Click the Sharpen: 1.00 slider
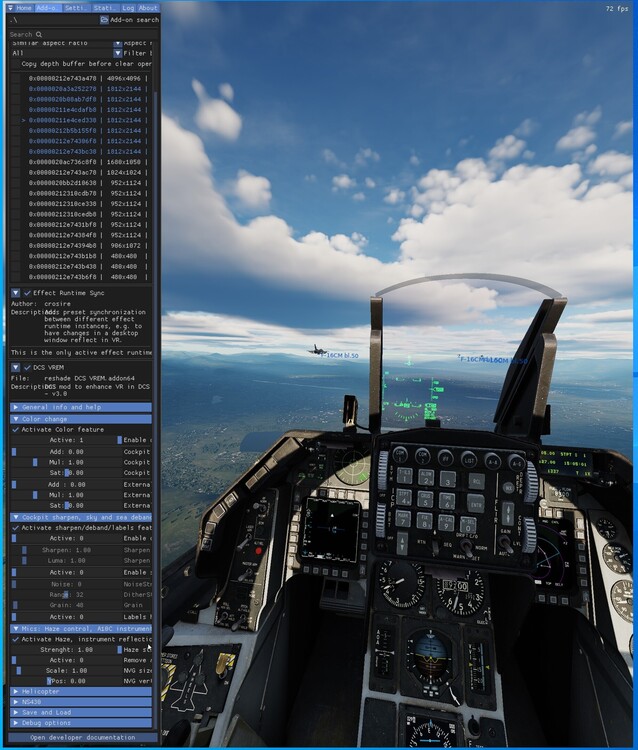Viewport: 638px width, 750px height. pos(66,550)
